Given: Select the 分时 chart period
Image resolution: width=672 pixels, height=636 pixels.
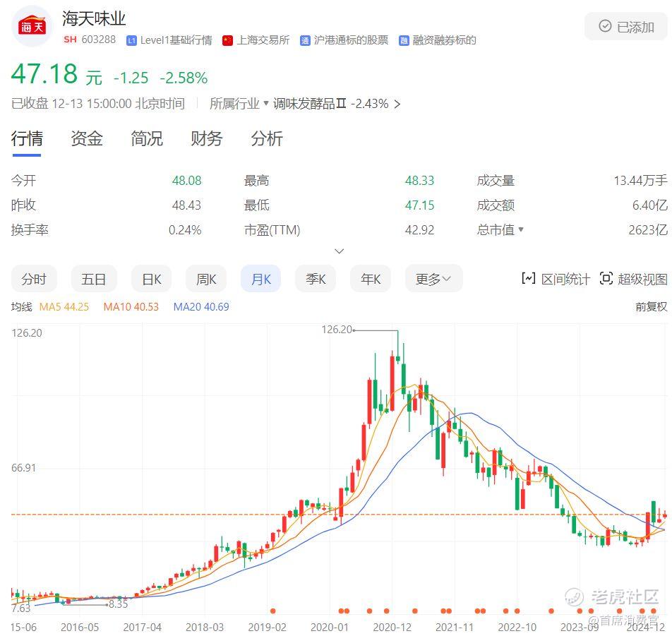Looking at the screenshot, I should click(x=34, y=279).
